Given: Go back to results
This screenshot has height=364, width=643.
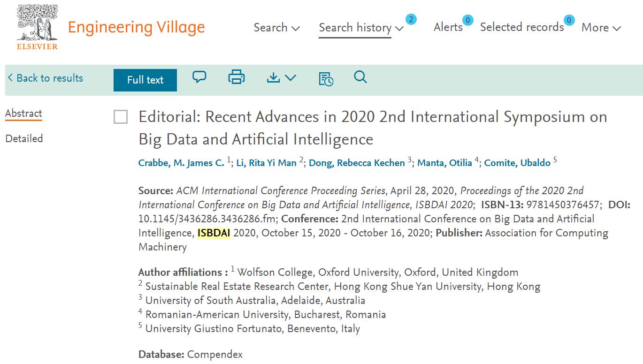Looking at the screenshot, I should click(46, 78).
